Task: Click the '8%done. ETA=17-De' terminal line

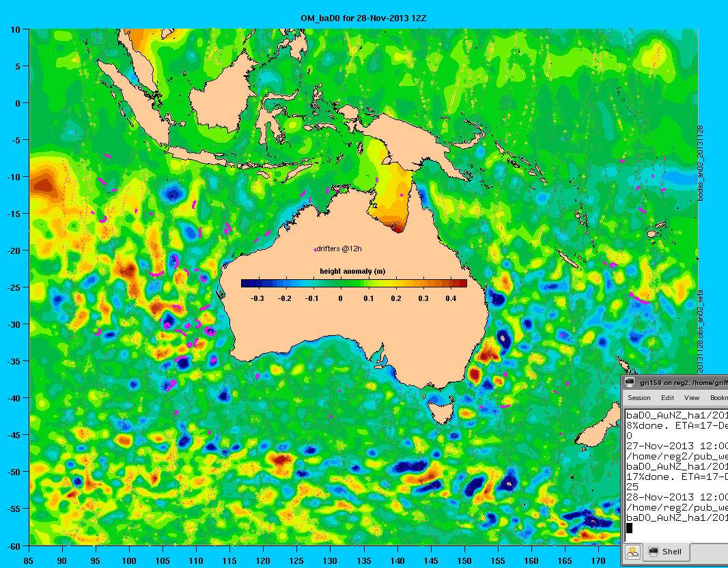Action: (677, 425)
